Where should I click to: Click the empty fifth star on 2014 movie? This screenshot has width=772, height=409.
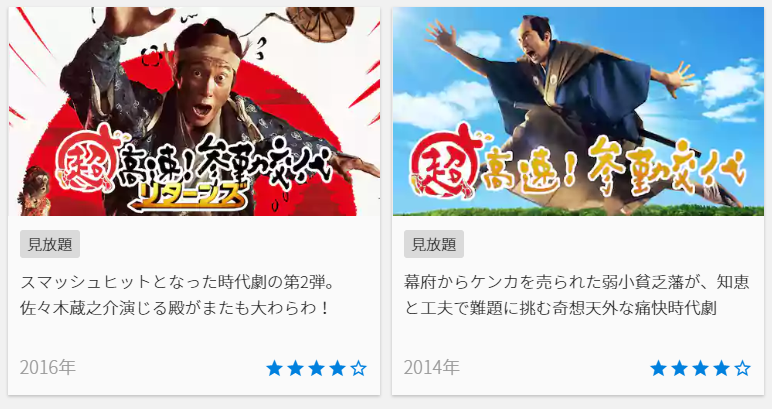pyautogui.click(x=742, y=368)
